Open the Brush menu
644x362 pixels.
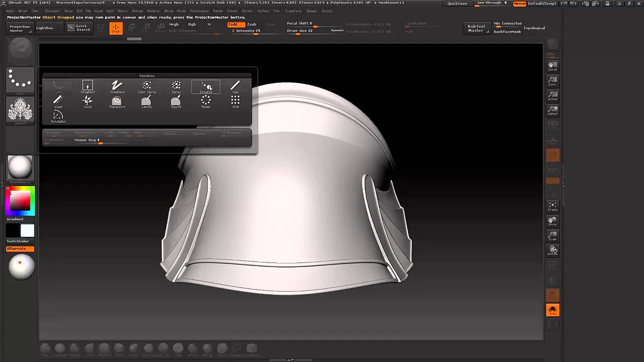(23, 11)
